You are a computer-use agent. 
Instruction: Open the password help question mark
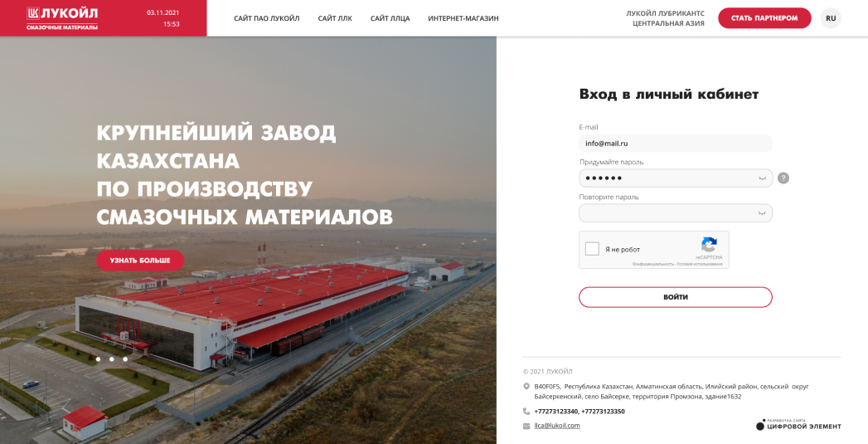(x=783, y=178)
